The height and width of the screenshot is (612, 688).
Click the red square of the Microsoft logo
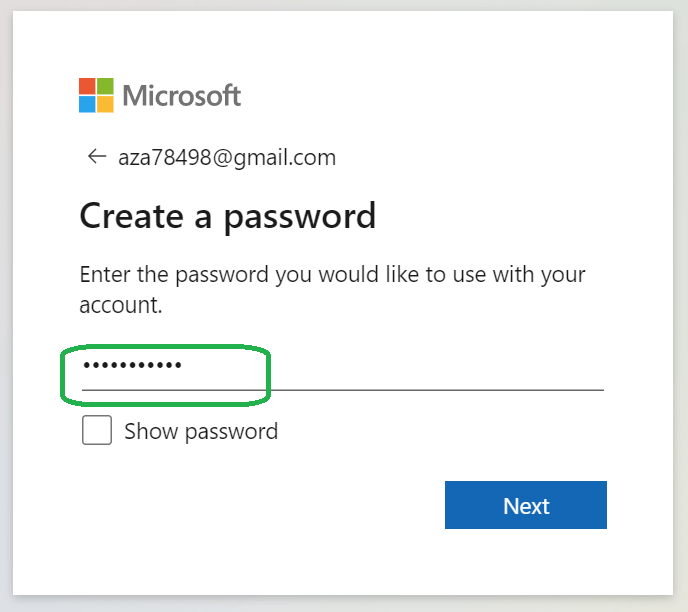pos(87,86)
